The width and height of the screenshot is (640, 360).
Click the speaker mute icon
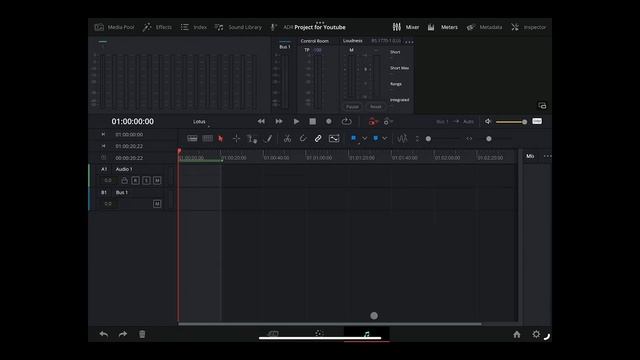[x=488, y=122]
